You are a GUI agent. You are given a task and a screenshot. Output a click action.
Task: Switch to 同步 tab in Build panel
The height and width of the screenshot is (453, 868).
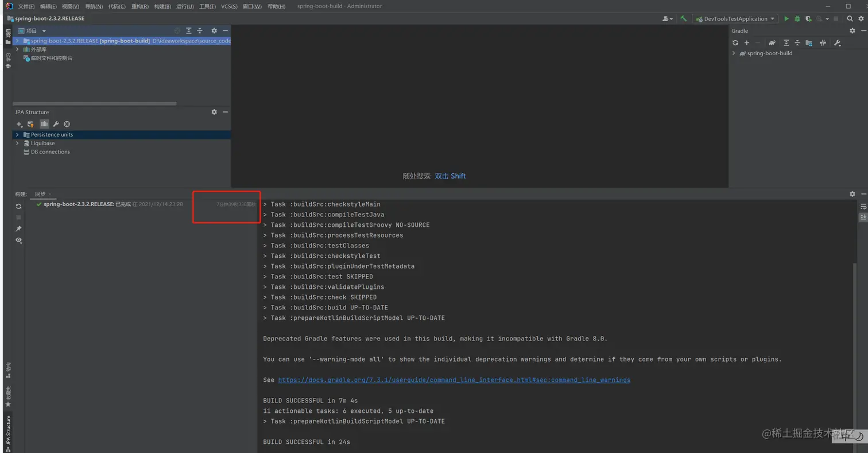tap(40, 194)
